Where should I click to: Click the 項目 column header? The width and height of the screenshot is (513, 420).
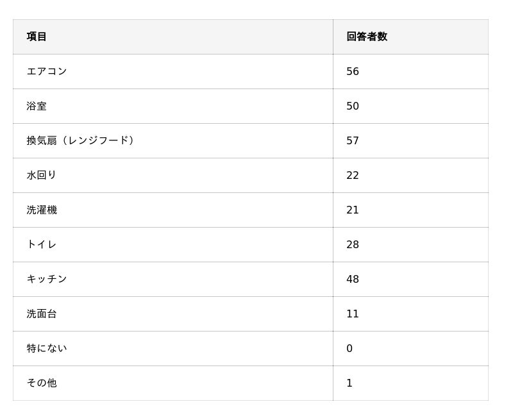pyautogui.click(x=37, y=37)
